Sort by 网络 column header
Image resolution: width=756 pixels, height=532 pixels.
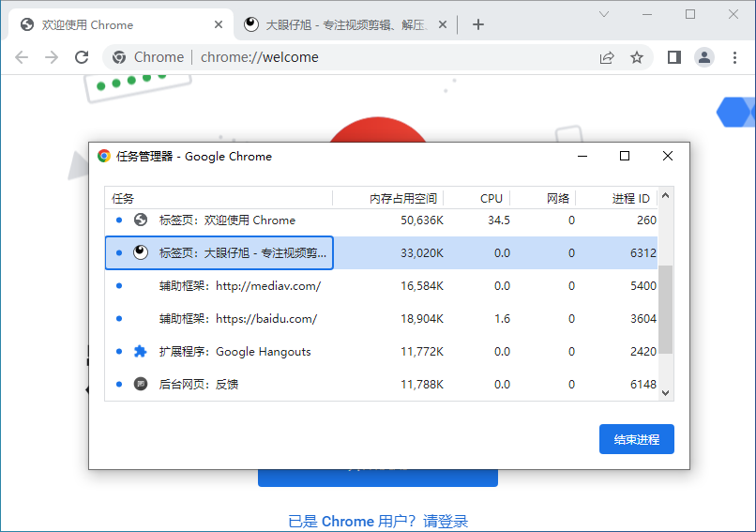(x=542, y=198)
